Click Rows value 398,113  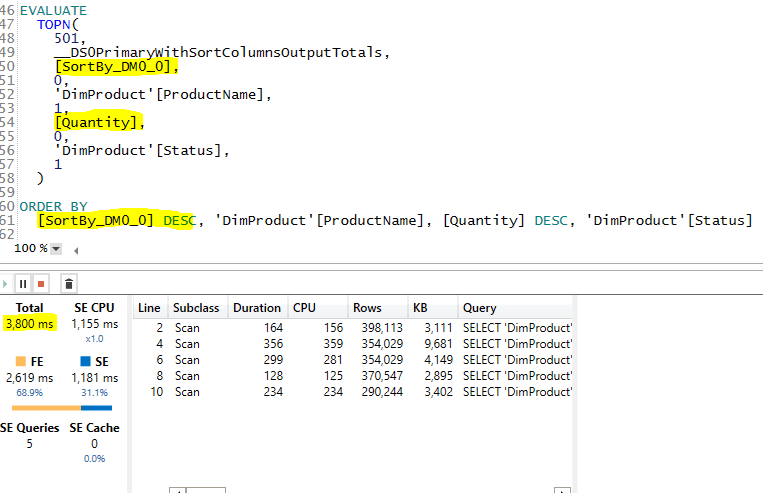[x=382, y=328]
